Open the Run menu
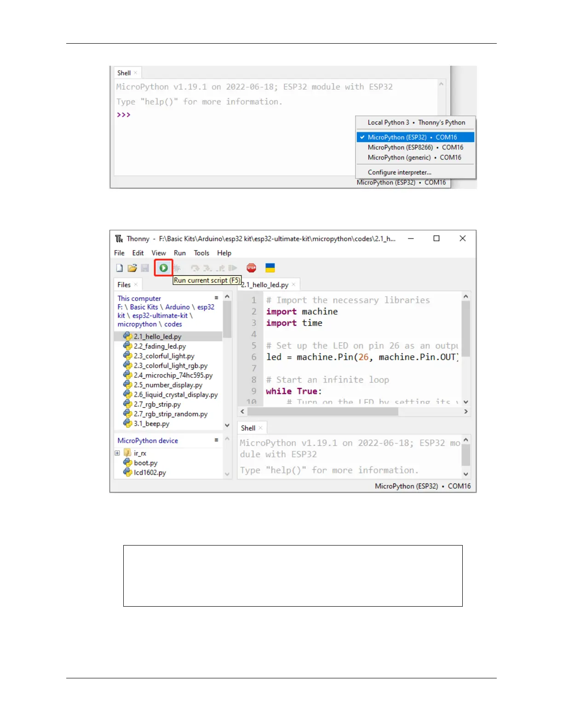This screenshot has height=728, width=563. pos(180,253)
